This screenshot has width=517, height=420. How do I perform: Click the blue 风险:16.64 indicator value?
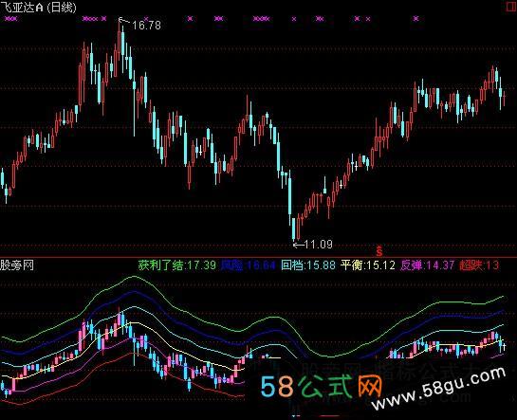point(248,265)
